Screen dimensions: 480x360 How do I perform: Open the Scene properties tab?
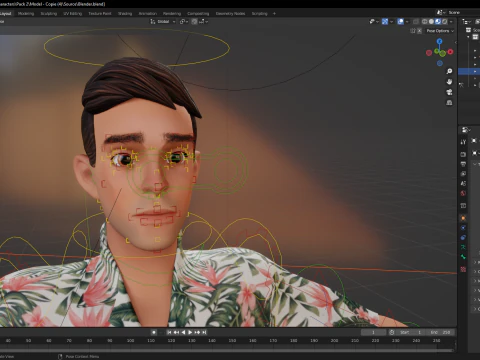pyautogui.click(x=463, y=183)
